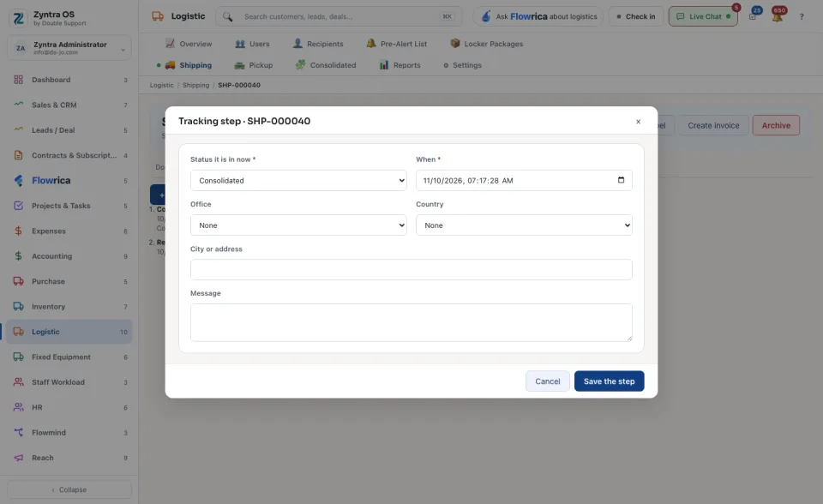Click the Archive button
Image resolution: width=823 pixels, height=504 pixels.
click(776, 125)
